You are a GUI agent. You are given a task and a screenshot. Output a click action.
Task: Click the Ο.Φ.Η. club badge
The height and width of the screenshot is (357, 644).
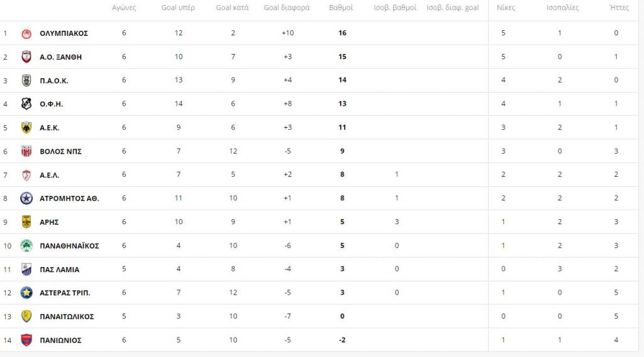click(26, 104)
